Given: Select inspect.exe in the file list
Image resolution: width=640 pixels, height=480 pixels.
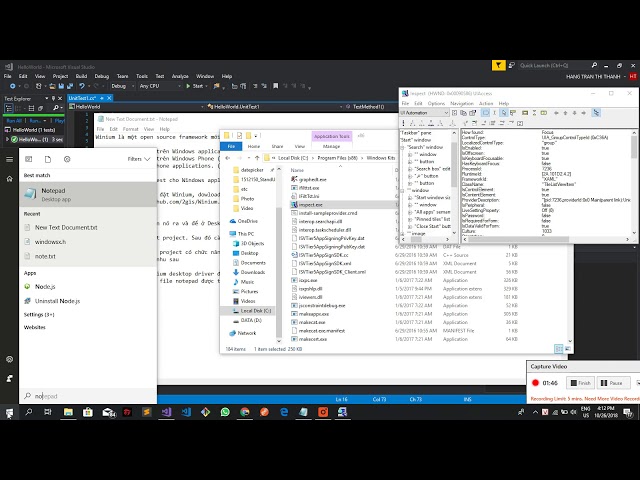Looking at the screenshot, I should [x=342, y=204].
